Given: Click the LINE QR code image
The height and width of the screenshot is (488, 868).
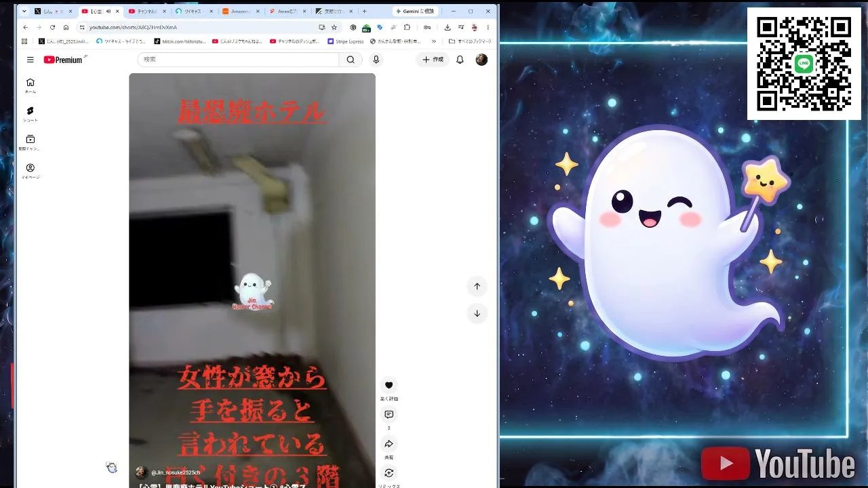Looking at the screenshot, I should pyautogui.click(x=804, y=64).
